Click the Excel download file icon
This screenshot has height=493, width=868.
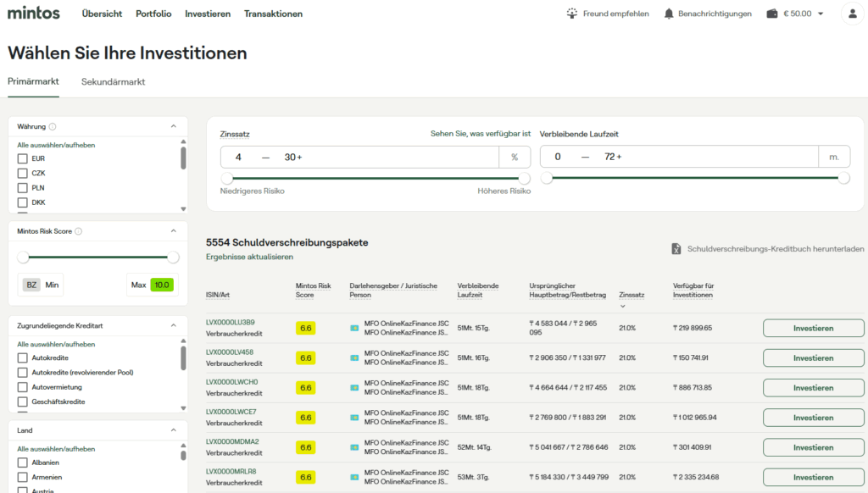coord(676,249)
